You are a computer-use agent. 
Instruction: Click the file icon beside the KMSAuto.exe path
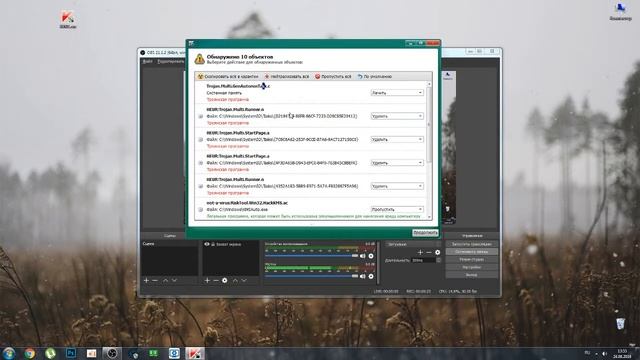tap(200, 209)
